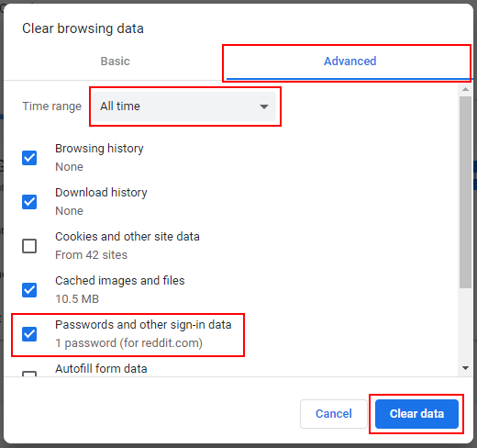This screenshot has width=477, height=448.
Task: Click the Cookies and other site data label
Action: tap(128, 237)
